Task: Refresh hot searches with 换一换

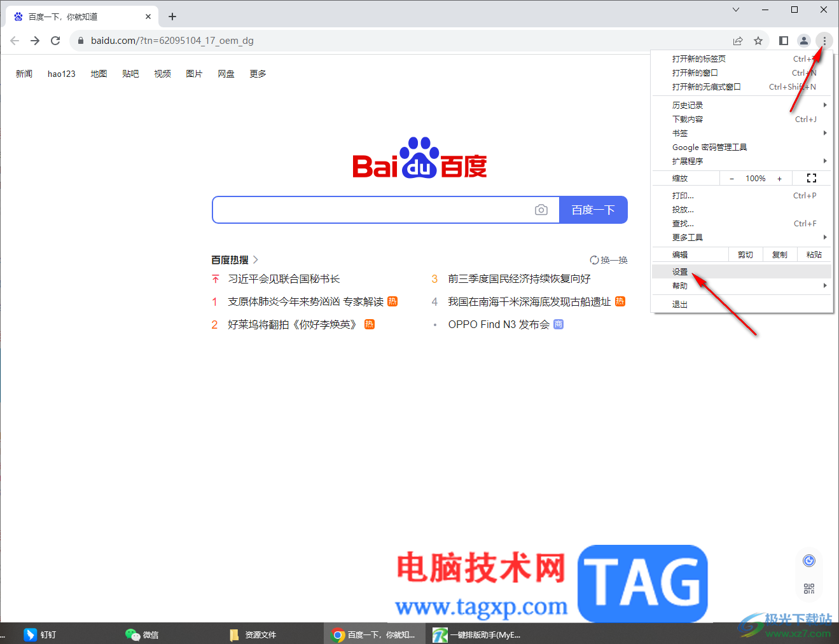Action: [x=609, y=260]
